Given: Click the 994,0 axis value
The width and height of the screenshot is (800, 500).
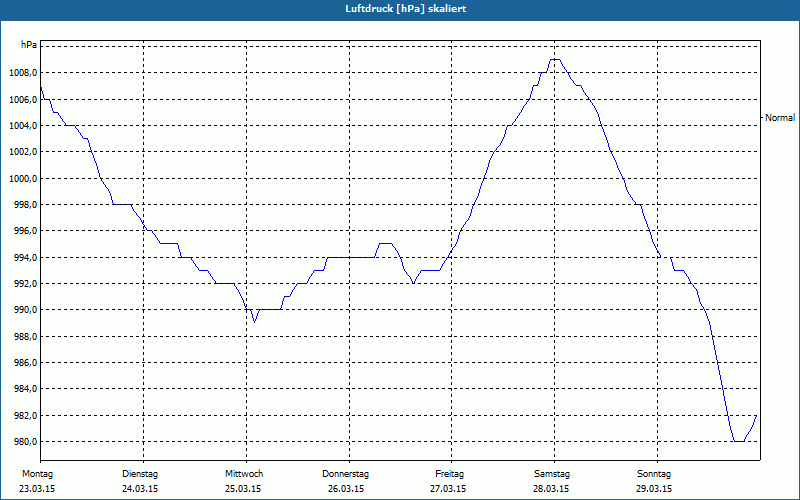Looking at the screenshot, I should coord(26,258).
